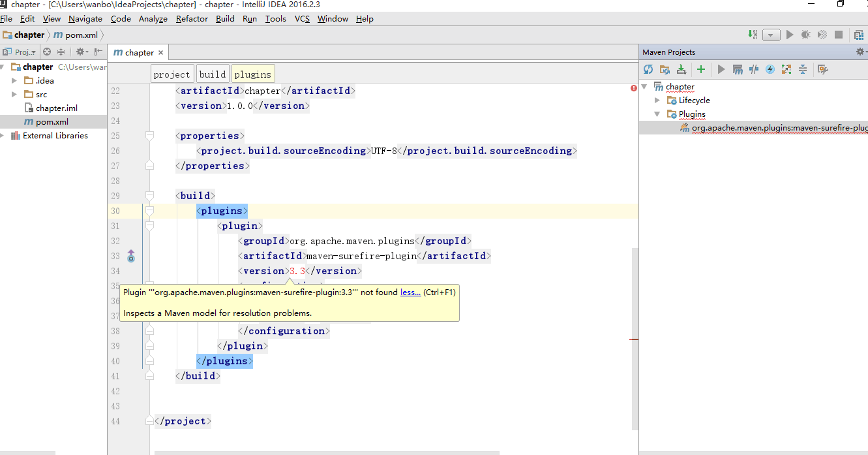Expand the src folder
This screenshot has width=868, height=455.
14,95
